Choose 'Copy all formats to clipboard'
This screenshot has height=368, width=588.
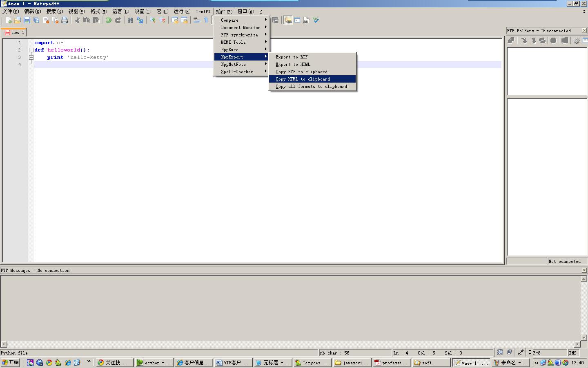coord(312,86)
